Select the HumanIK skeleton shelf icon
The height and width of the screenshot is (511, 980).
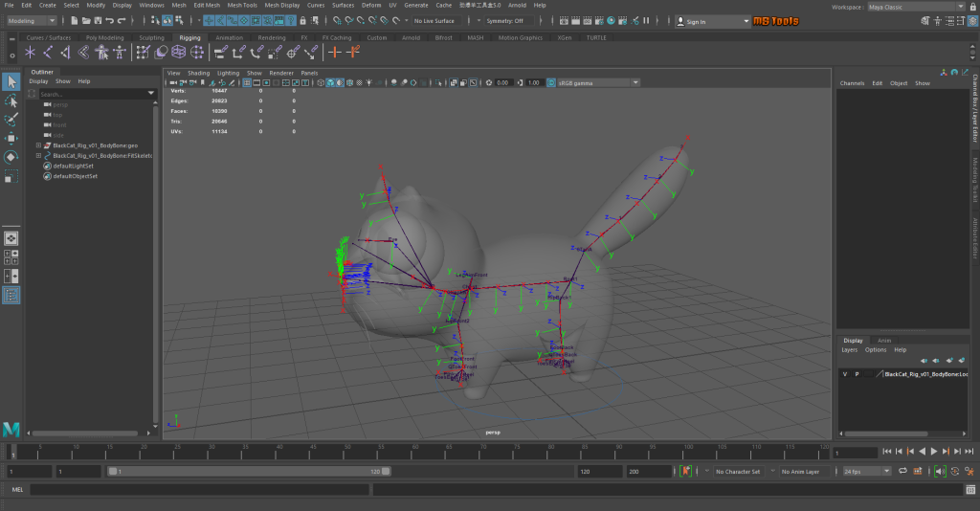(x=120, y=53)
